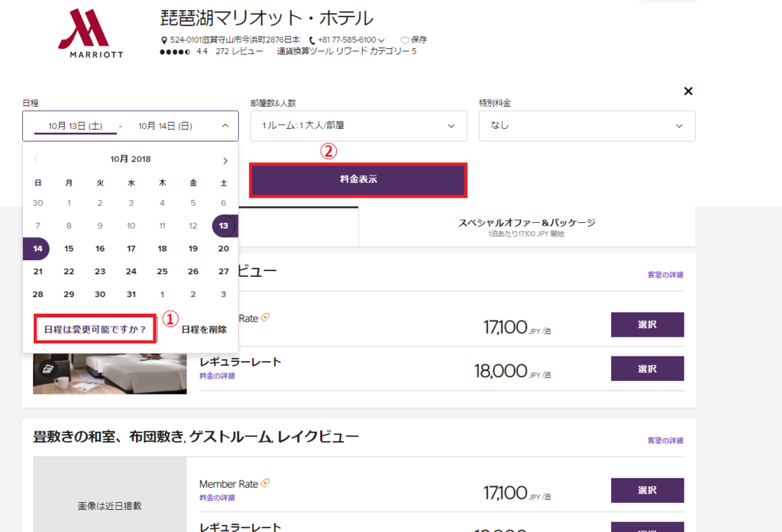Open the 部屋数&人数 dropdown

[359, 126]
